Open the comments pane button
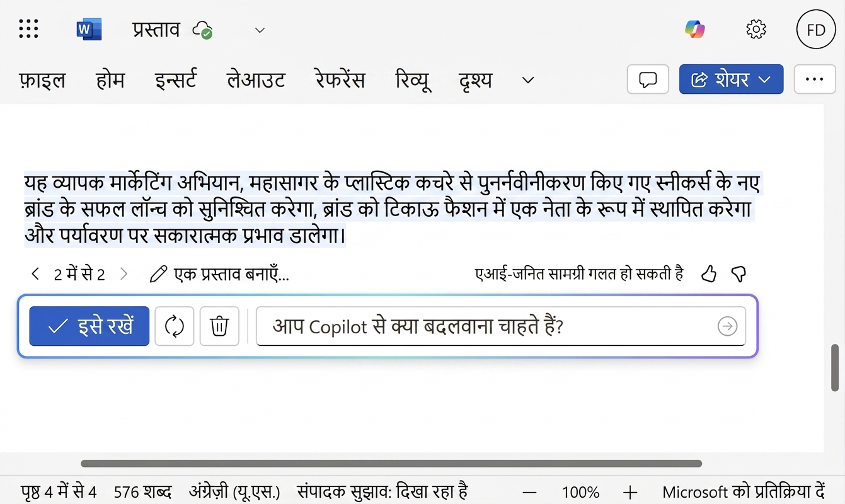 point(648,79)
